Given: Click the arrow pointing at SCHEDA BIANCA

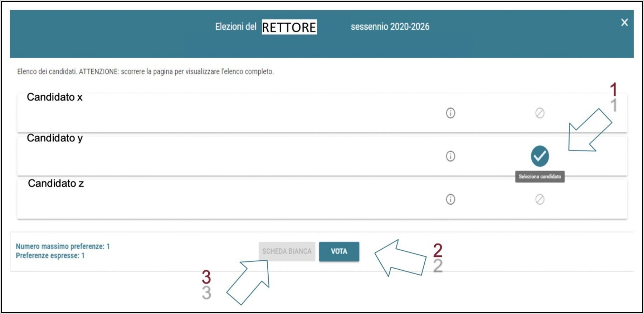Looking at the screenshot, I should pos(248,282).
